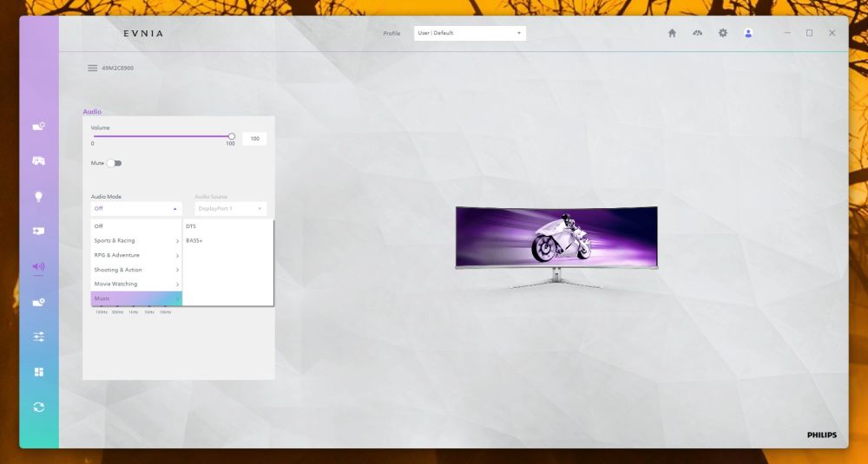
Task: Expand the Sports & Racing submenu
Action: pyautogui.click(x=136, y=240)
